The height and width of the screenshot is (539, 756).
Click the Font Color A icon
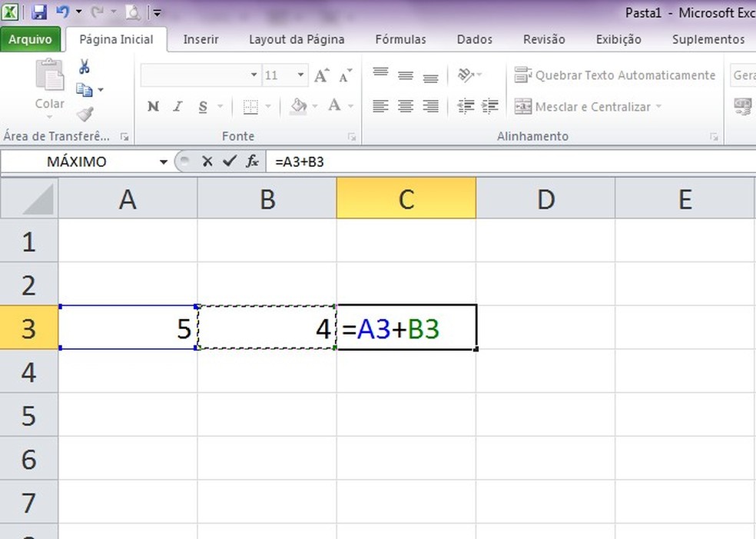coord(335,105)
